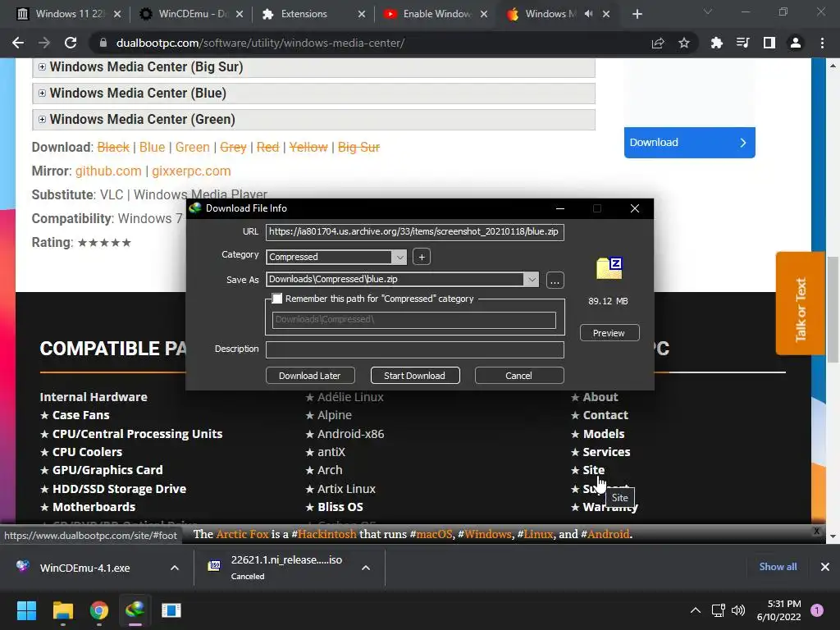Click the Blue download link

[x=152, y=148]
